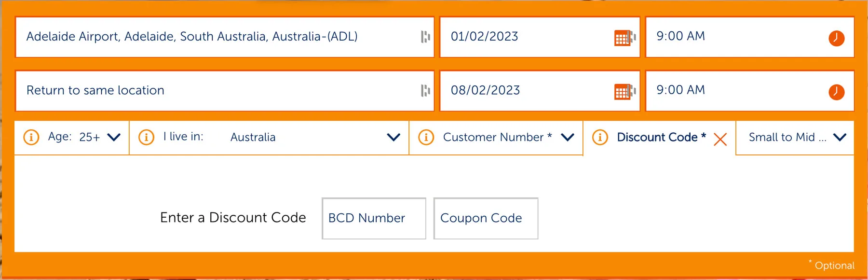Click the Adelaide Airport pick-up location field
The height and width of the screenshot is (280, 868).
click(x=217, y=37)
